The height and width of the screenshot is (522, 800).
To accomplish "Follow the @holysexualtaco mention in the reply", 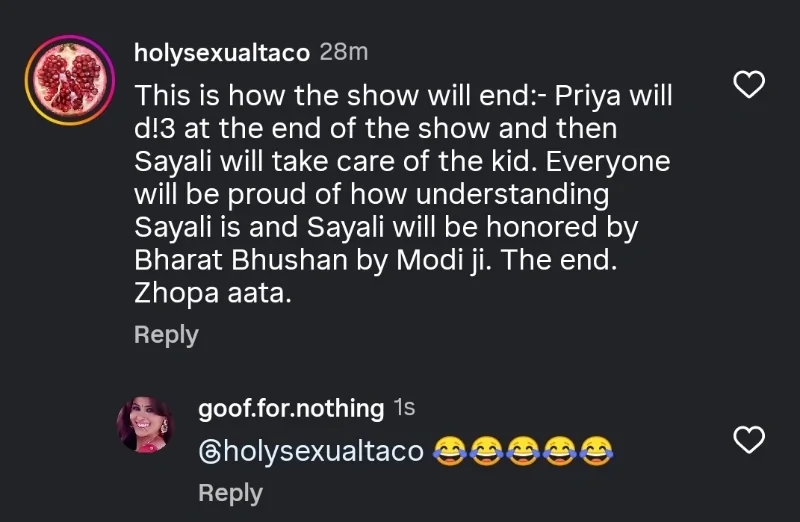I will click(x=321, y=452).
